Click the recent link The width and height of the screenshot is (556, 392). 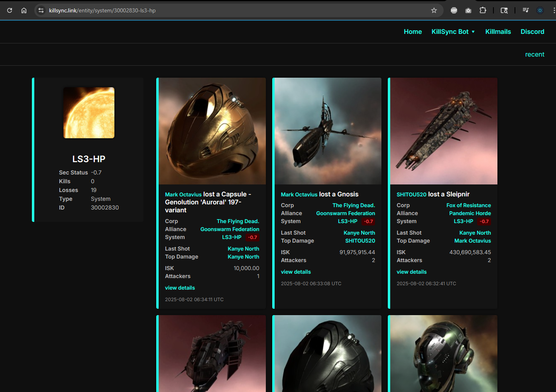pos(534,55)
